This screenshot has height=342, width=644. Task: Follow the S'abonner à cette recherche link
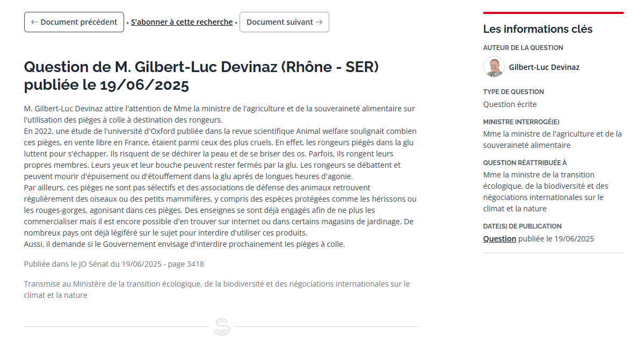pyautogui.click(x=182, y=22)
